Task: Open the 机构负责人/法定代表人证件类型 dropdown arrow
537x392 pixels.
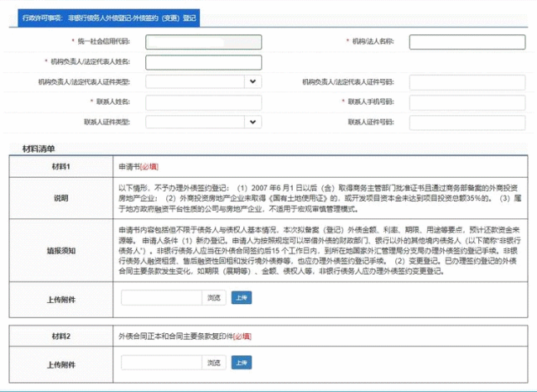Action: pyautogui.click(x=253, y=82)
